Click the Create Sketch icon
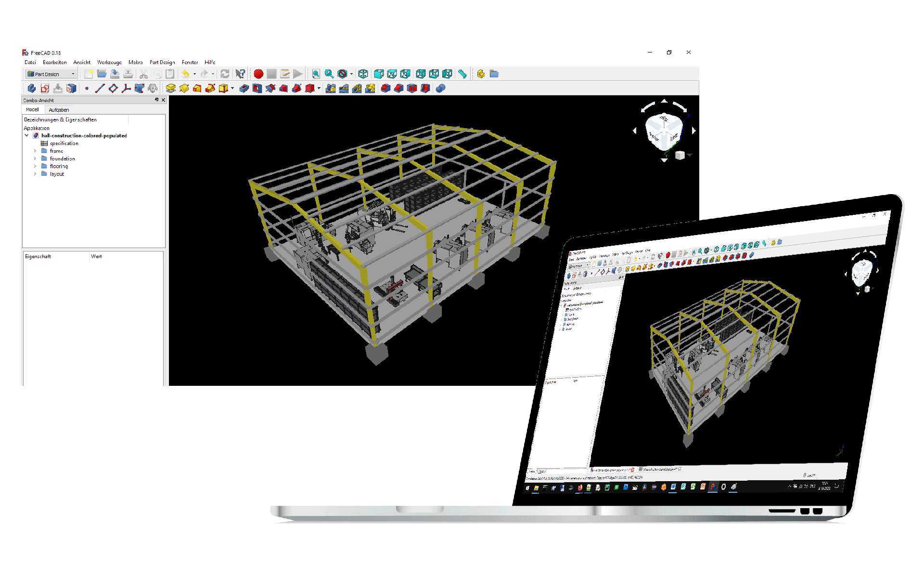The image size is (924, 578). (45, 88)
